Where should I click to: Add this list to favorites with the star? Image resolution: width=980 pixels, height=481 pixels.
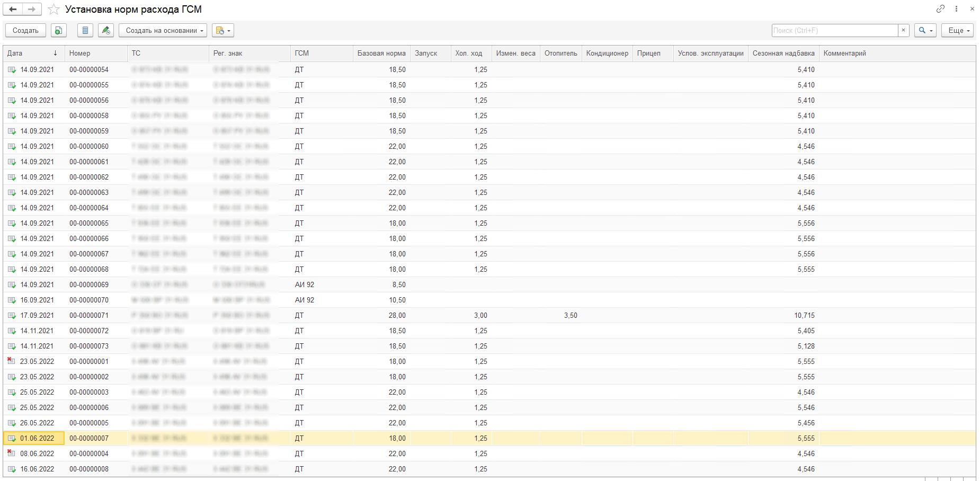[x=54, y=10]
